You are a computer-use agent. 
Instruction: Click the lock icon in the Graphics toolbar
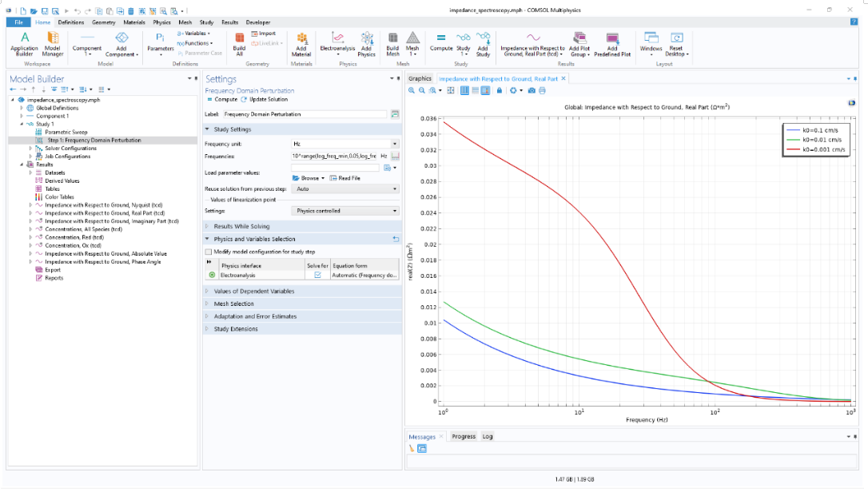[500, 90]
